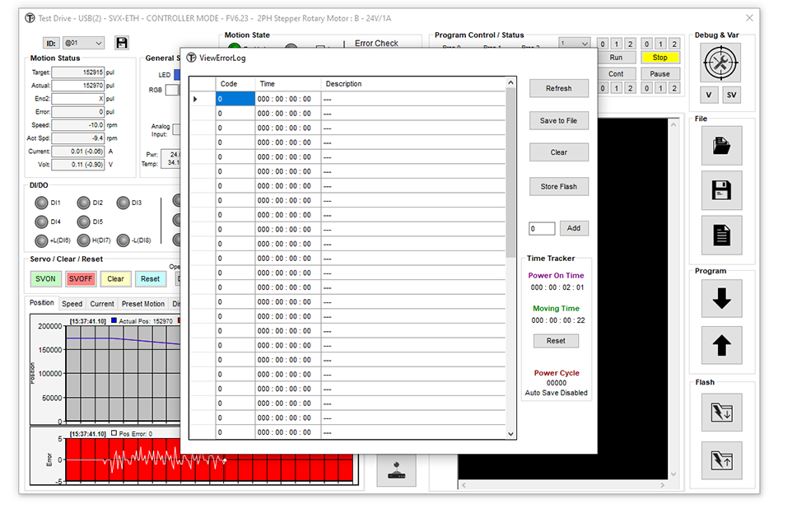
Task: Toggle the Pos Error legend checkbox
Action: pos(114,433)
